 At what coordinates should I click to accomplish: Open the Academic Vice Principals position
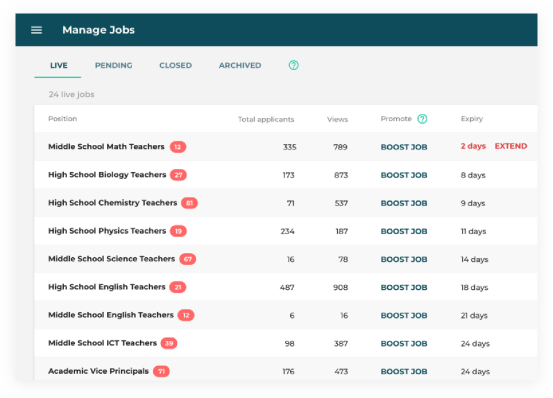click(x=98, y=371)
